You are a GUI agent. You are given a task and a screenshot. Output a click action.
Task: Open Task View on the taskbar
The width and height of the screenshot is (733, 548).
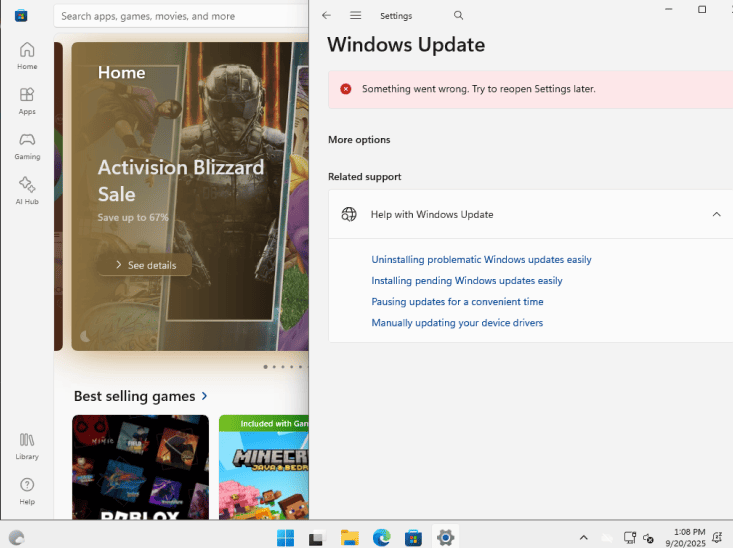317,538
